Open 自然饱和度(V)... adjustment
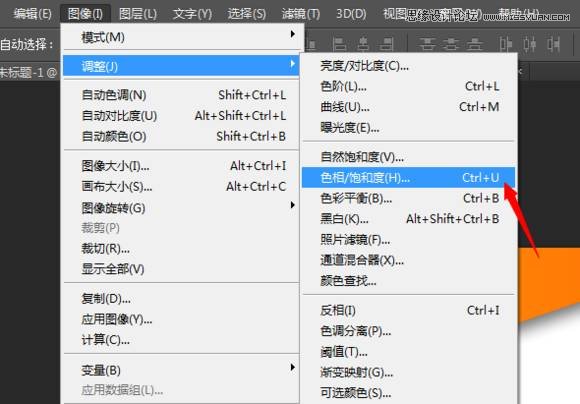Viewport: 580px width, 404px height. coord(408,157)
